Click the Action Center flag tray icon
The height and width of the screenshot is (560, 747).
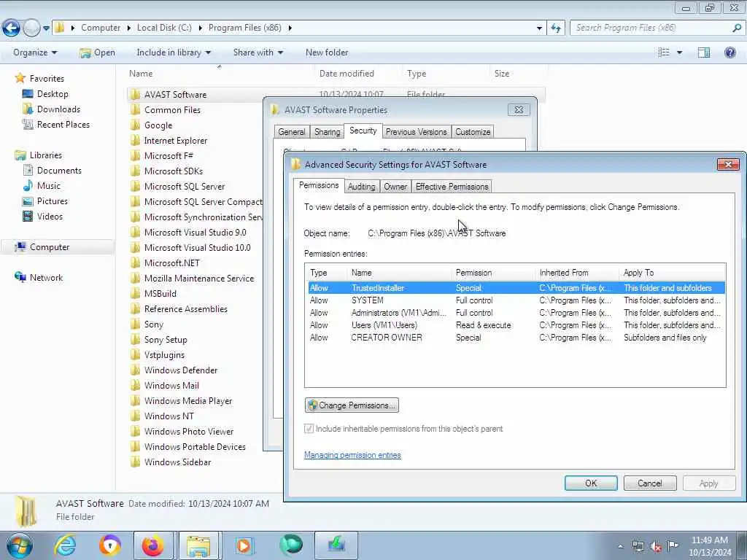coord(673,546)
